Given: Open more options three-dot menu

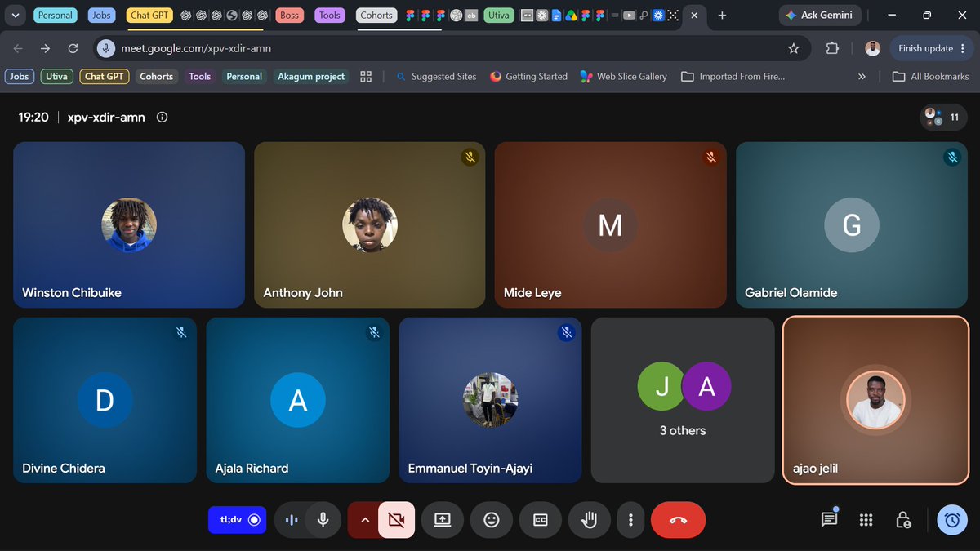Looking at the screenshot, I should click(x=630, y=519).
